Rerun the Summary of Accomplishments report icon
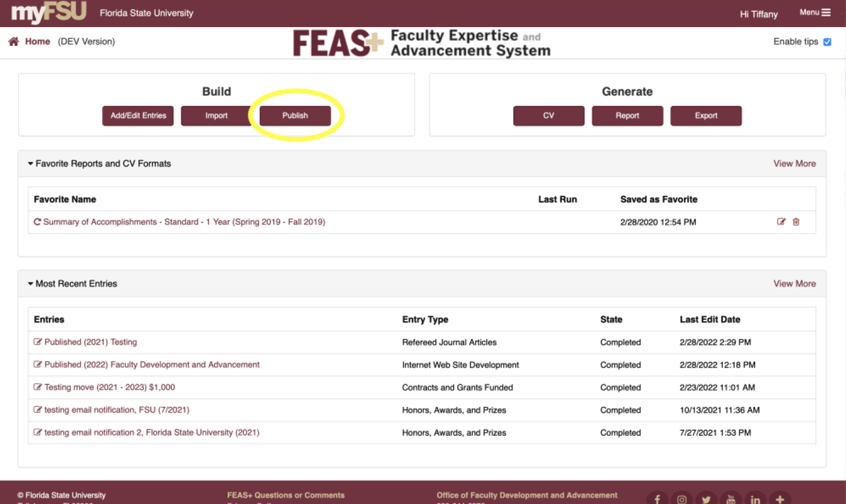 pyautogui.click(x=37, y=222)
